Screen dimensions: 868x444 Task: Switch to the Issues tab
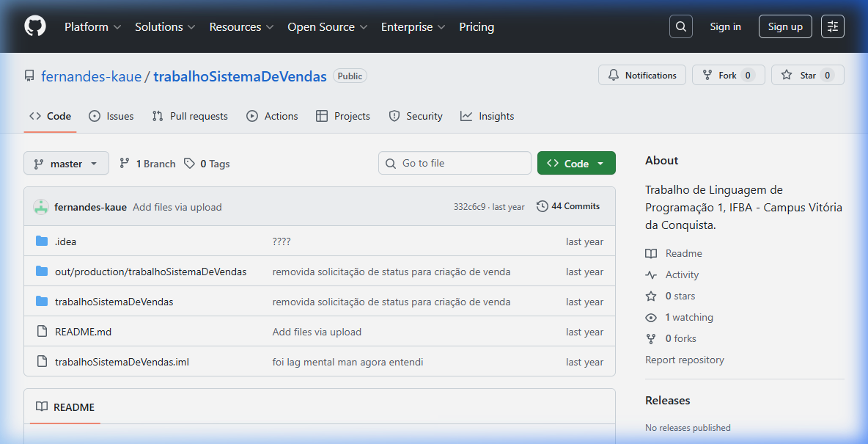coord(111,116)
